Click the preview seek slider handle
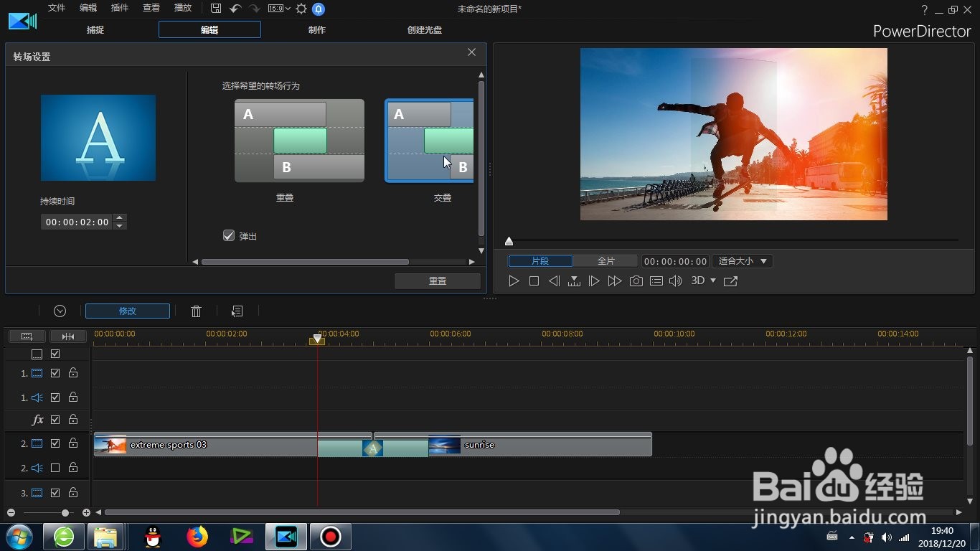 pos(509,241)
